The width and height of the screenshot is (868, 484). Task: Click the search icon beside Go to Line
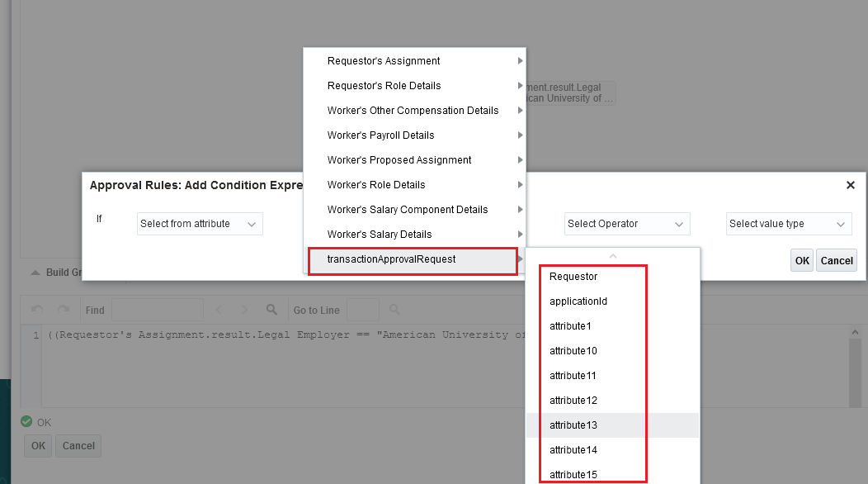[394, 310]
